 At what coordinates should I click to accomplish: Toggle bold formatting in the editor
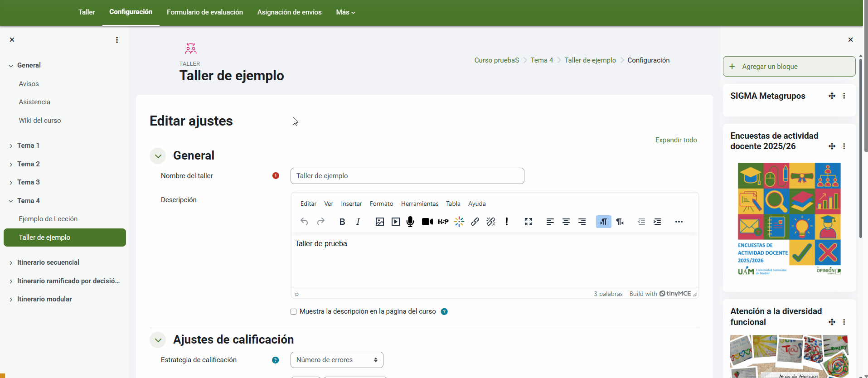coord(342,222)
